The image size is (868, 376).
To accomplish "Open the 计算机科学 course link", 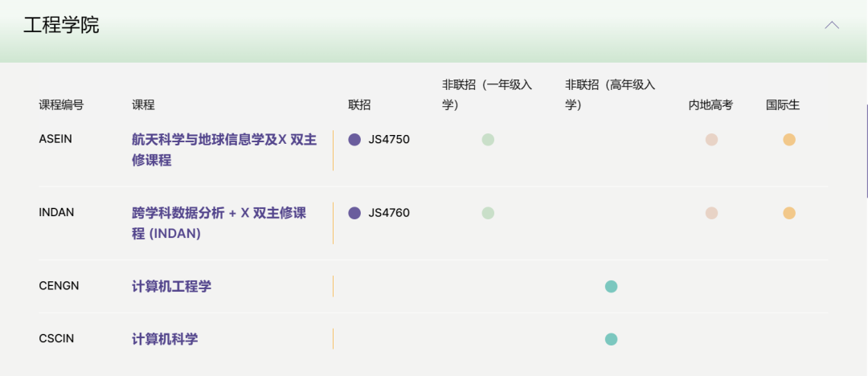I will click(165, 339).
